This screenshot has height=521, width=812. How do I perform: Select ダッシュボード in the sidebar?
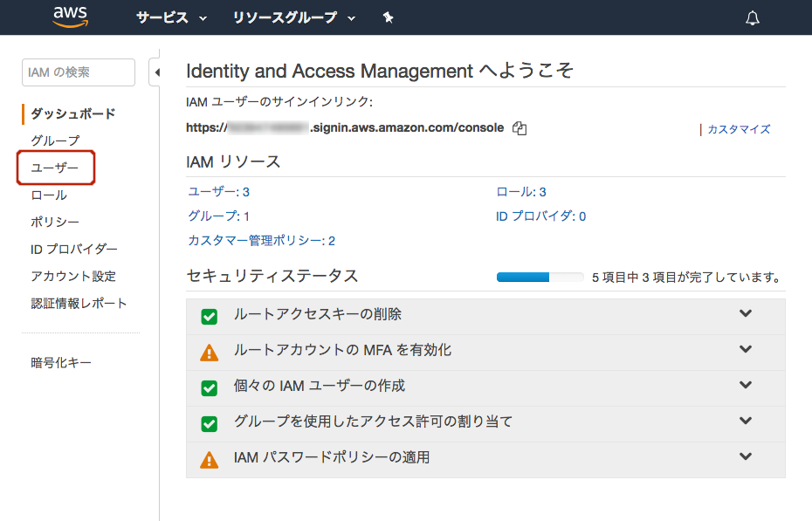(x=73, y=113)
